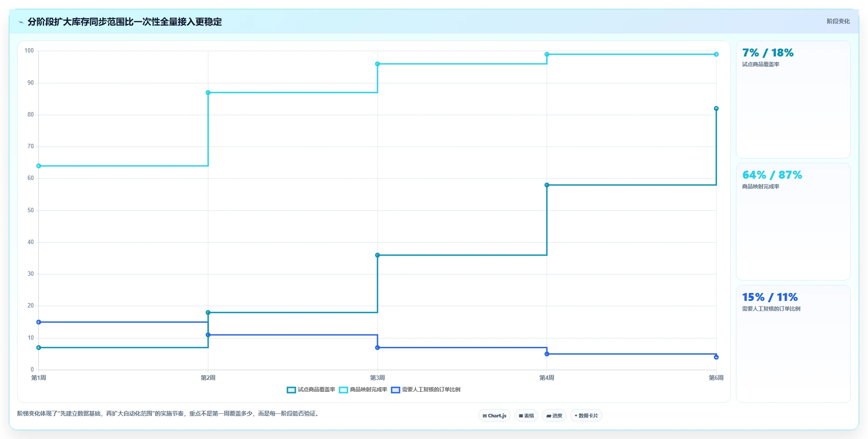Click the title 分阶段扩大库存同步范围比一次性全量接入更稳定
Image resolution: width=868 pixels, height=439 pixels.
pyautogui.click(x=125, y=22)
